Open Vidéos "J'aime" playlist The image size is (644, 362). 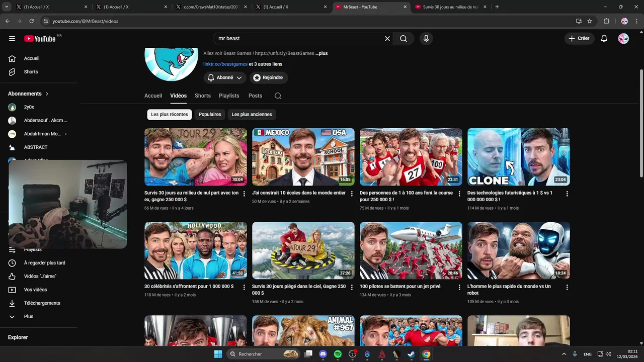tap(39, 277)
